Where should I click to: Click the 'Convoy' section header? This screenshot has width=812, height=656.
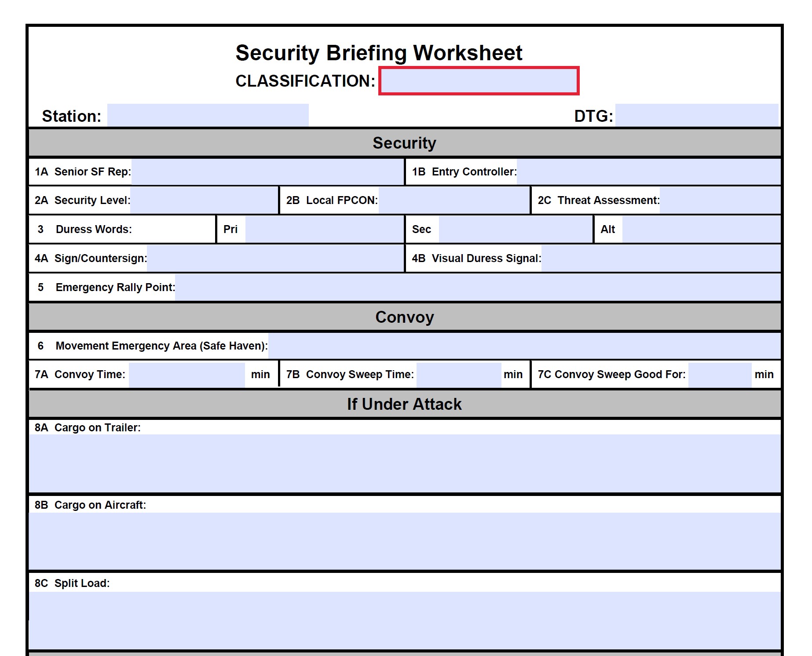coord(405,317)
